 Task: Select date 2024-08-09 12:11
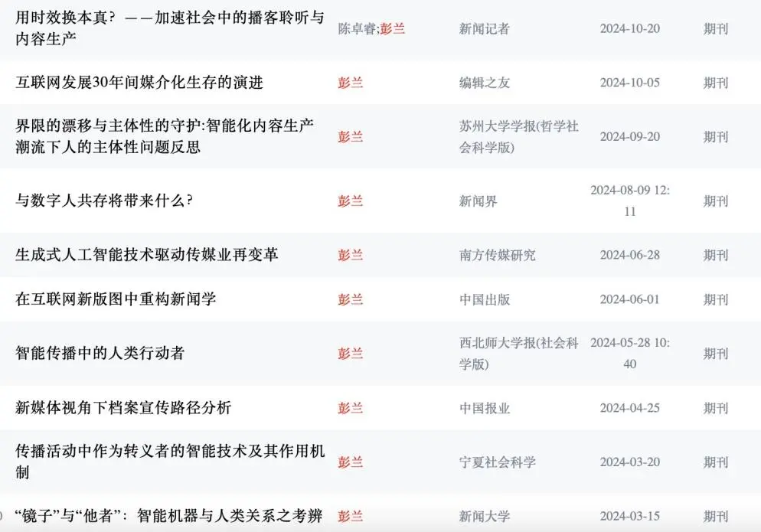coord(630,201)
